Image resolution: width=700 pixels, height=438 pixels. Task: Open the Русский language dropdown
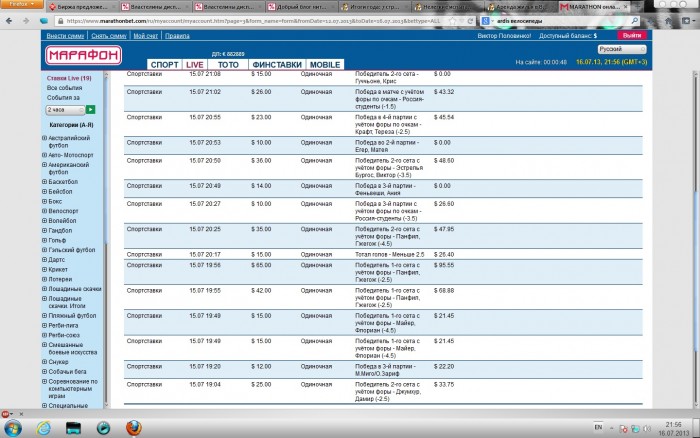621,49
